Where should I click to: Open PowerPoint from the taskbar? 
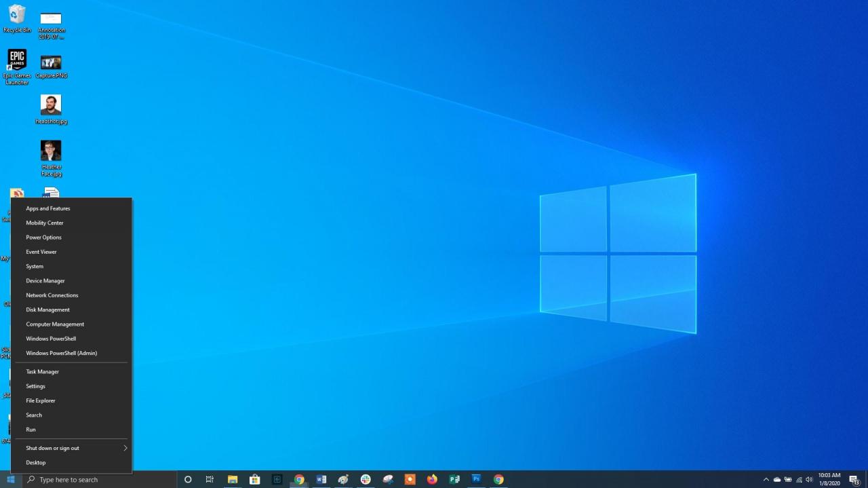coord(454,479)
